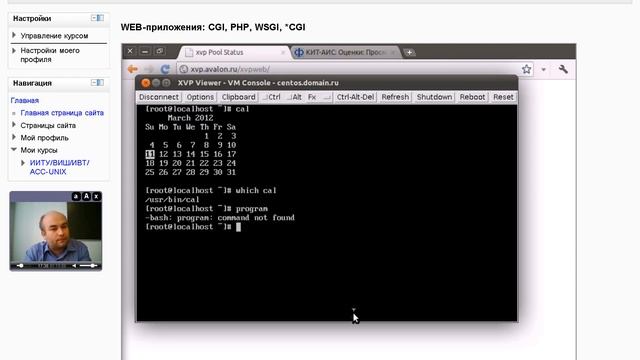640x360 pixels.
Task: Expand Мой профиль
Action: click(x=14, y=137)
